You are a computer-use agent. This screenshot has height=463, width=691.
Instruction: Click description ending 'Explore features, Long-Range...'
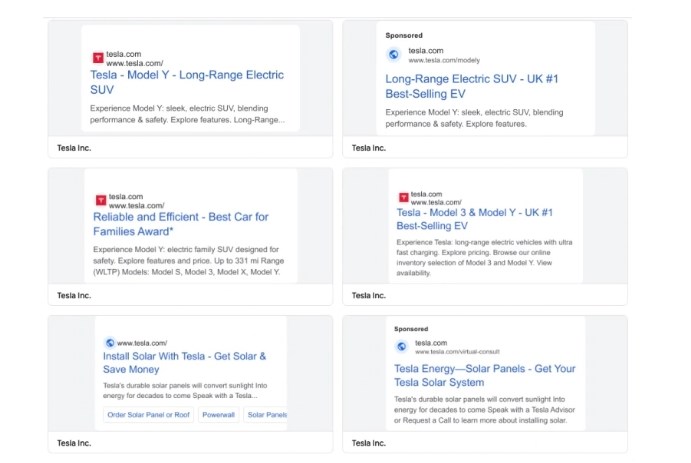click(187, 114)
